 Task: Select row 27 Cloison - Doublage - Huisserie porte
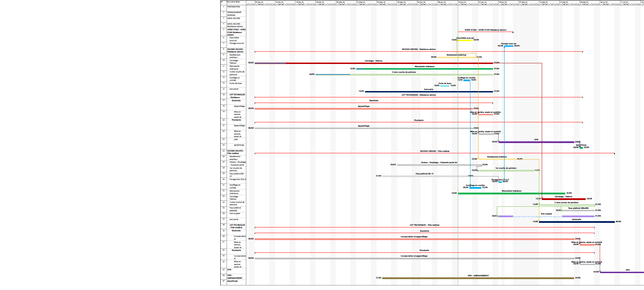(x=233, y=163)
